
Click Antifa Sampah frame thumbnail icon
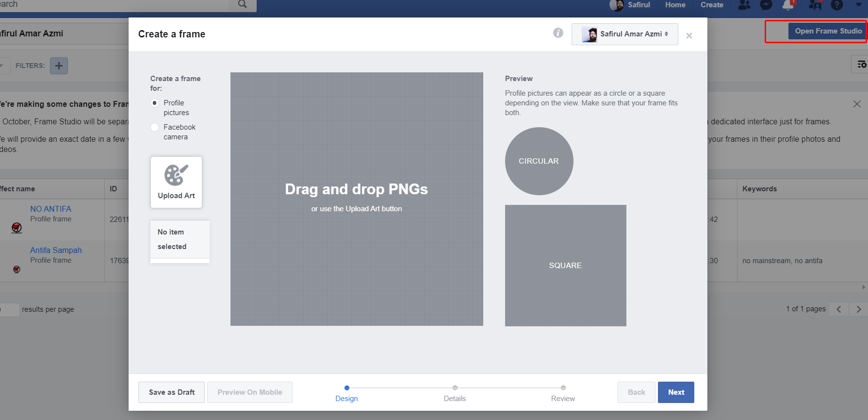point(17,269)
